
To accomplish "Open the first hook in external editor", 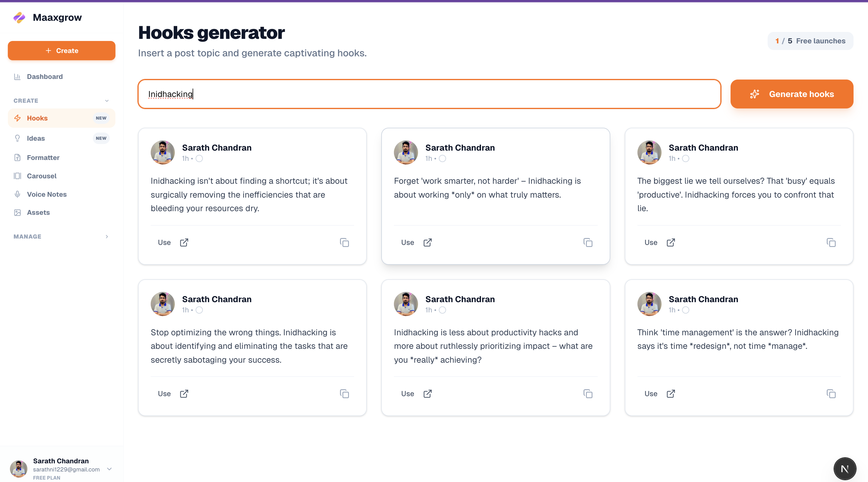I will point(184,242).
